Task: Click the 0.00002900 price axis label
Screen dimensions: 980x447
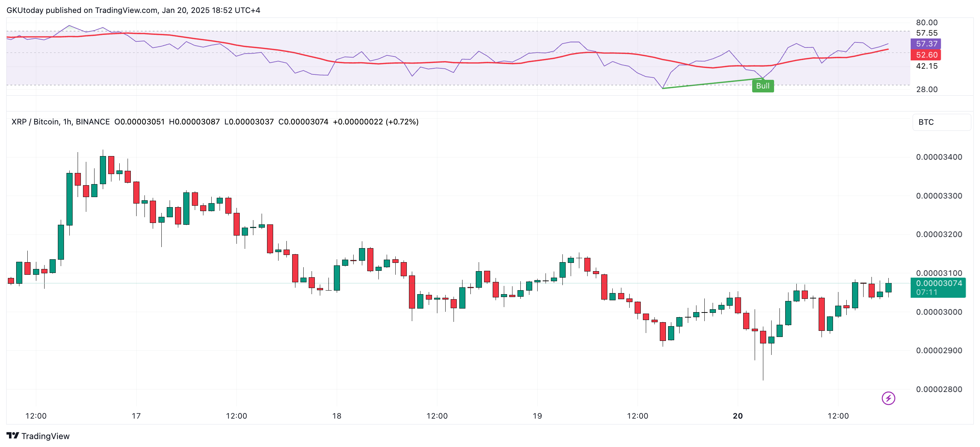Action: coord(939,351)
